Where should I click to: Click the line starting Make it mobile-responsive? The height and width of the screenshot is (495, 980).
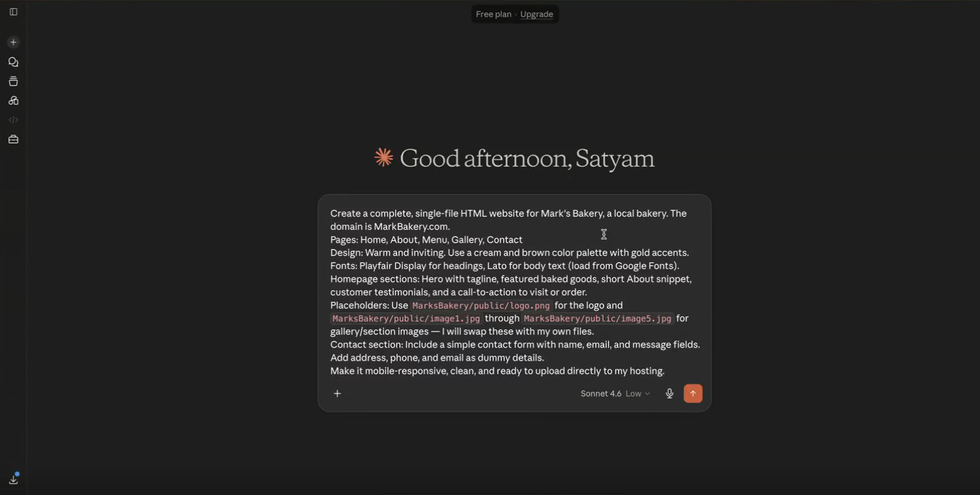pos(497,371)
